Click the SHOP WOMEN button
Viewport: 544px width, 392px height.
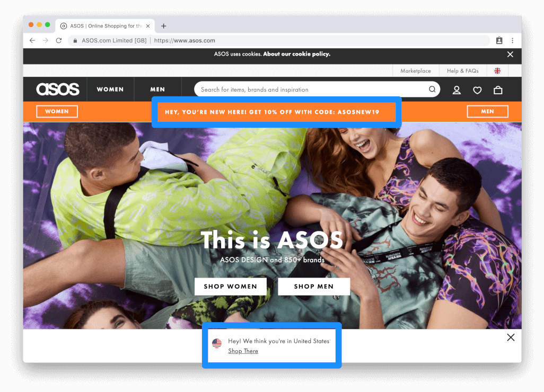(x=230, y=286)
